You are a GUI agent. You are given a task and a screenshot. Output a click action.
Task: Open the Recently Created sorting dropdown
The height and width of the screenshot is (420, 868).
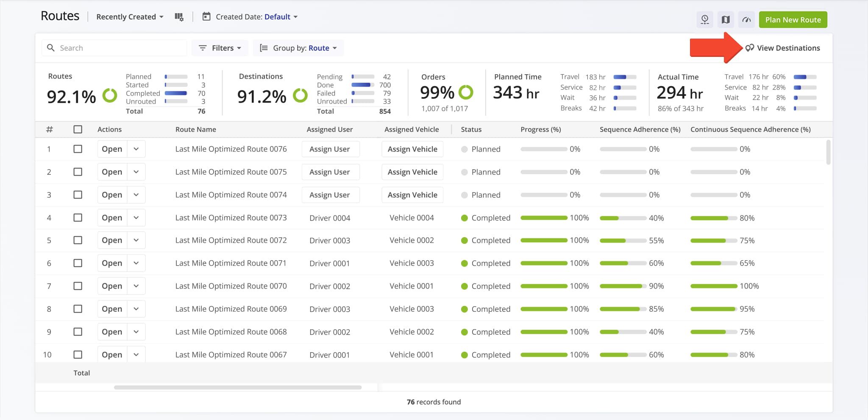[x=129, y=17]
